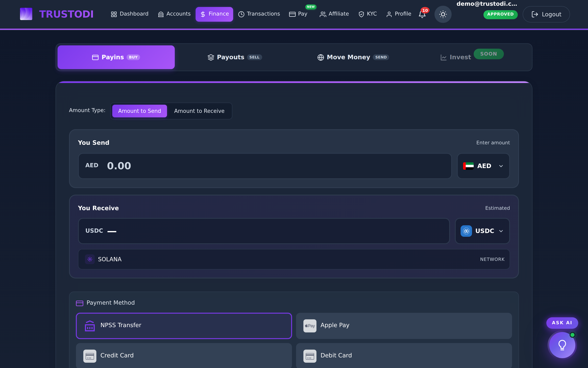Open the USDC token dropdown

point(482,231)
